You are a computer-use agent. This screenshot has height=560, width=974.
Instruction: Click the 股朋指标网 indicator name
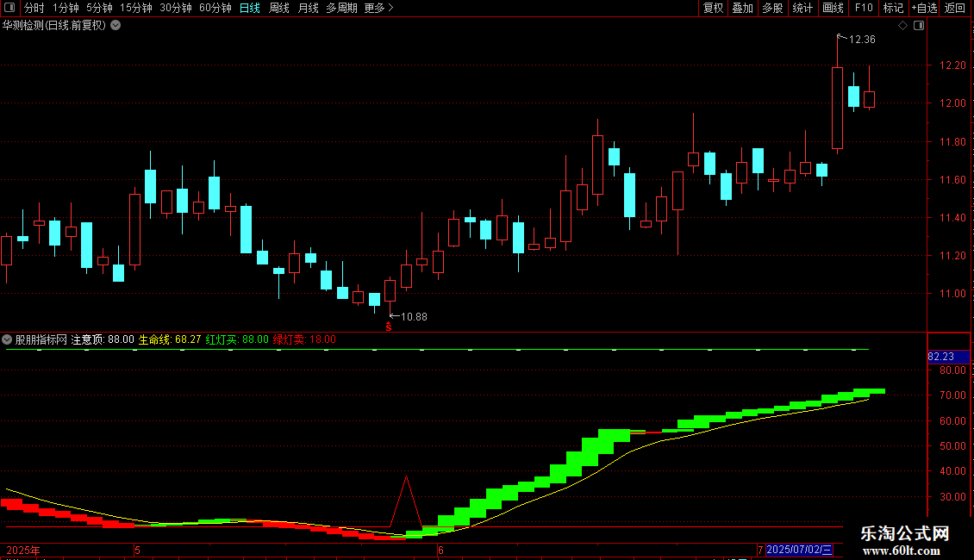point(41,339)
